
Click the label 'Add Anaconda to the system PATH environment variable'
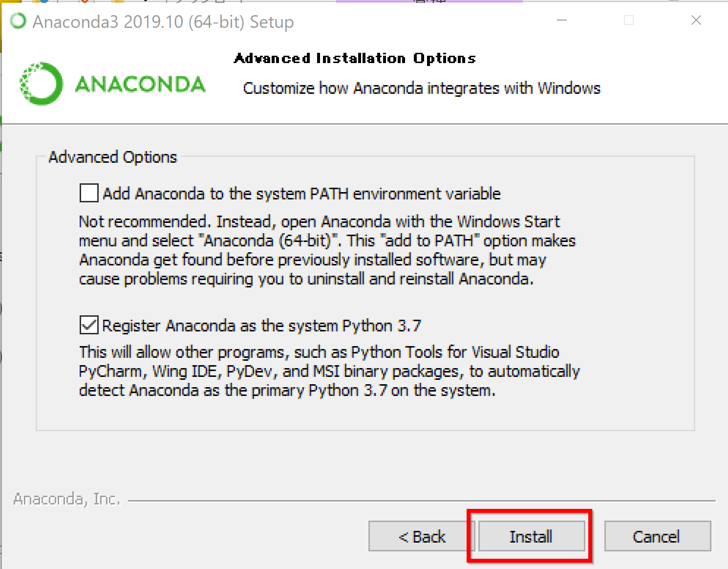coord(301,194)
